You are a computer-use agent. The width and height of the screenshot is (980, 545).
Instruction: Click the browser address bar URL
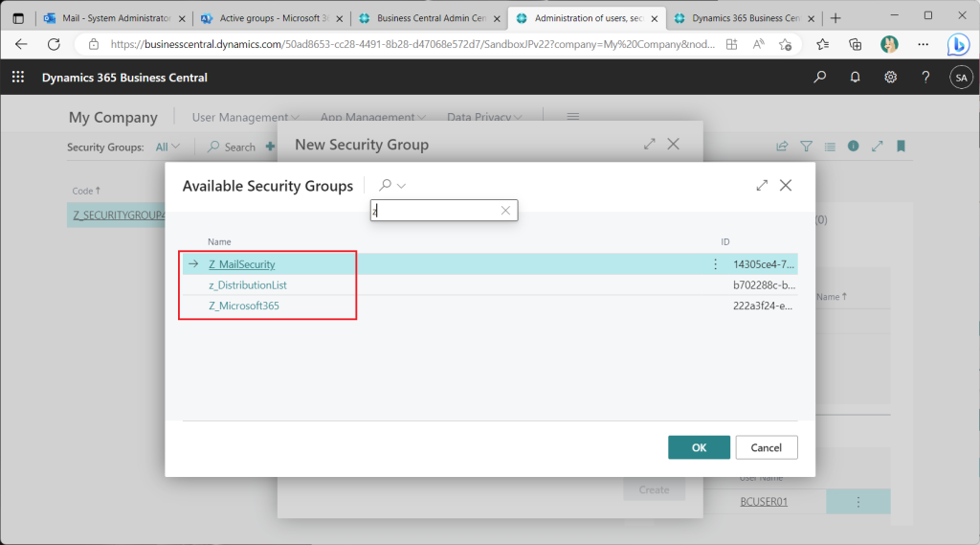click(412, 44)
